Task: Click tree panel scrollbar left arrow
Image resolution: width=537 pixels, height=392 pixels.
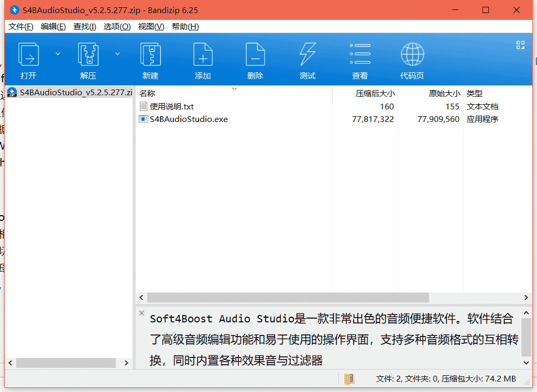Action: click(10, 363)
